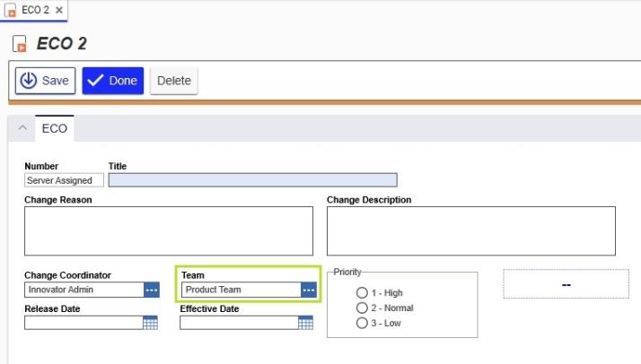Open Team ellipsis search button
Viewport: 641px width, 364px height.
click(x=309, y=290)
